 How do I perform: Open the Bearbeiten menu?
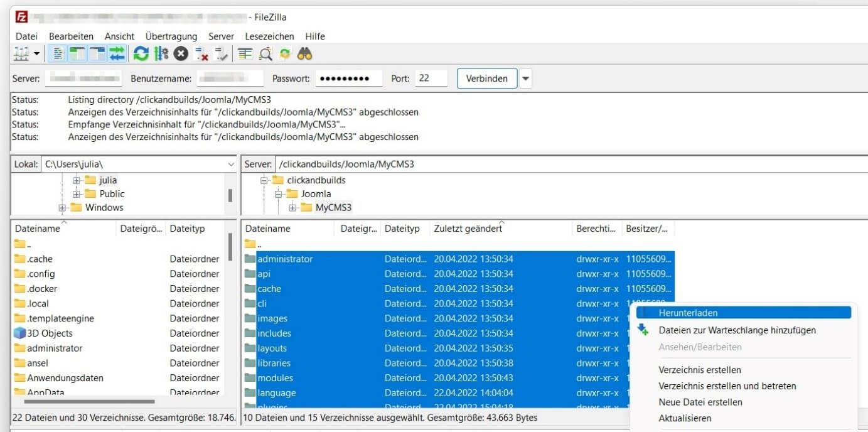[71, 36]
